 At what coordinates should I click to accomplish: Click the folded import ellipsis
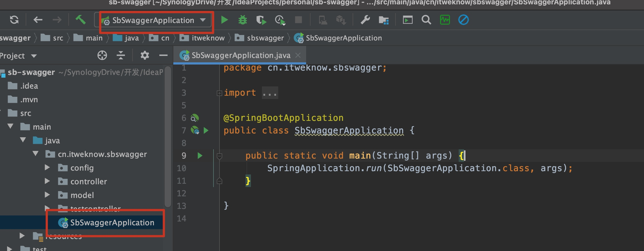tap(270, 93)
